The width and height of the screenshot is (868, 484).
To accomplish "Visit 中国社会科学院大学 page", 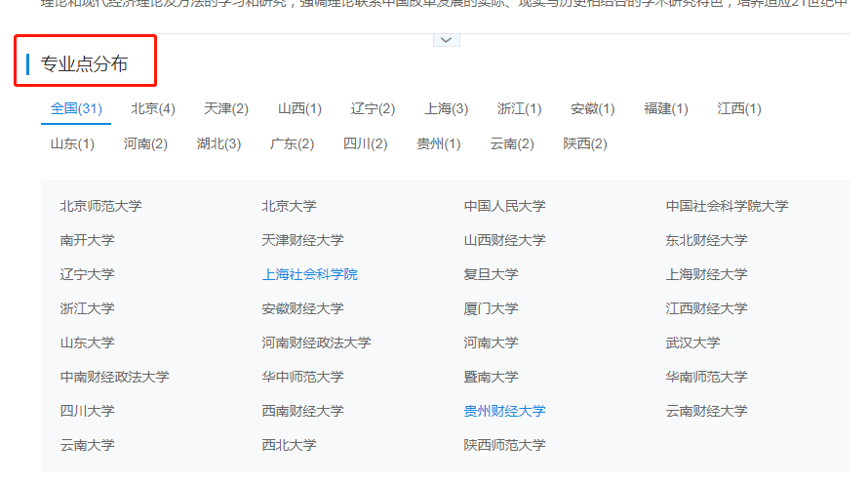I will coord(727,206).
